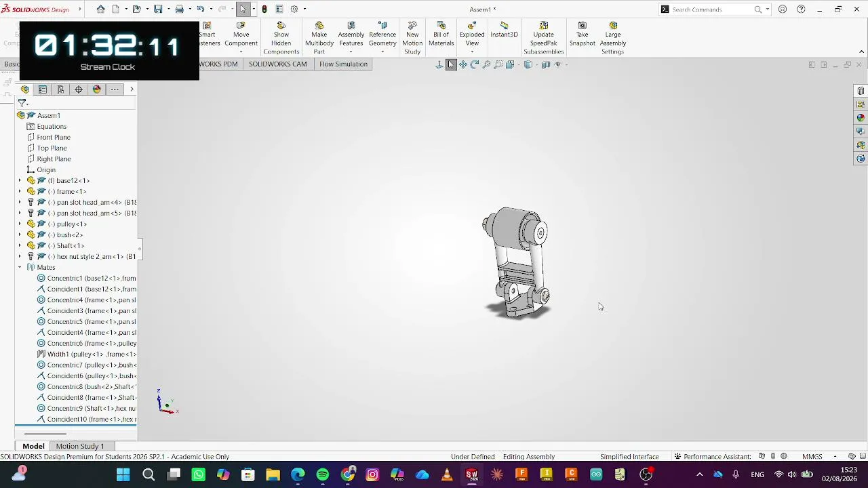Switch to Flow Simulation tab
The height and width of the screenshot is (488, 868).
coord(343,64)
